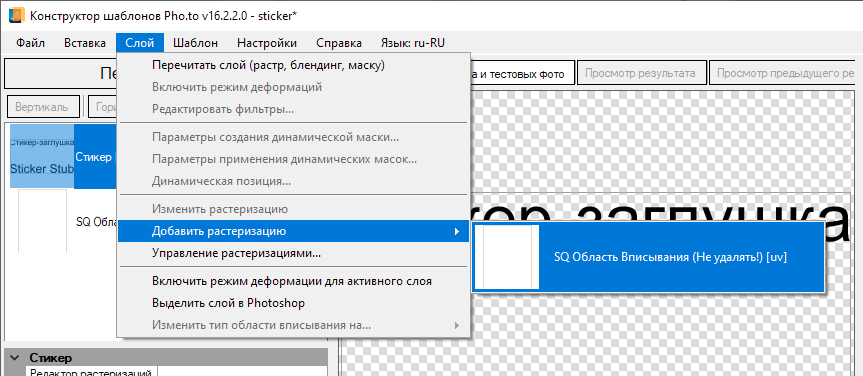Open the Язык: ru-RU menu
This screenshot has height=376, width=863.
[413, 43]
